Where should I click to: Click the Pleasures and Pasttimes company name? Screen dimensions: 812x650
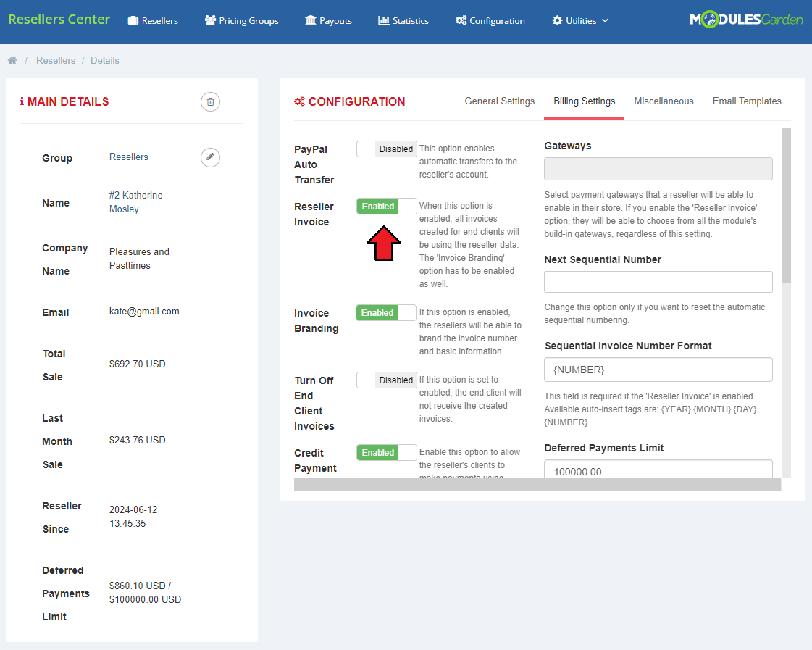pos(139,259)
